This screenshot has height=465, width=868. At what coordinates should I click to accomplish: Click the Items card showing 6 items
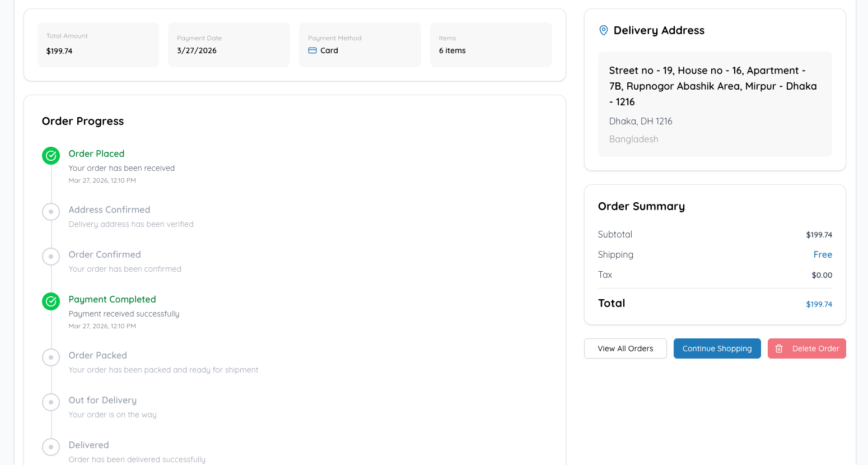(x=491, y=45)
